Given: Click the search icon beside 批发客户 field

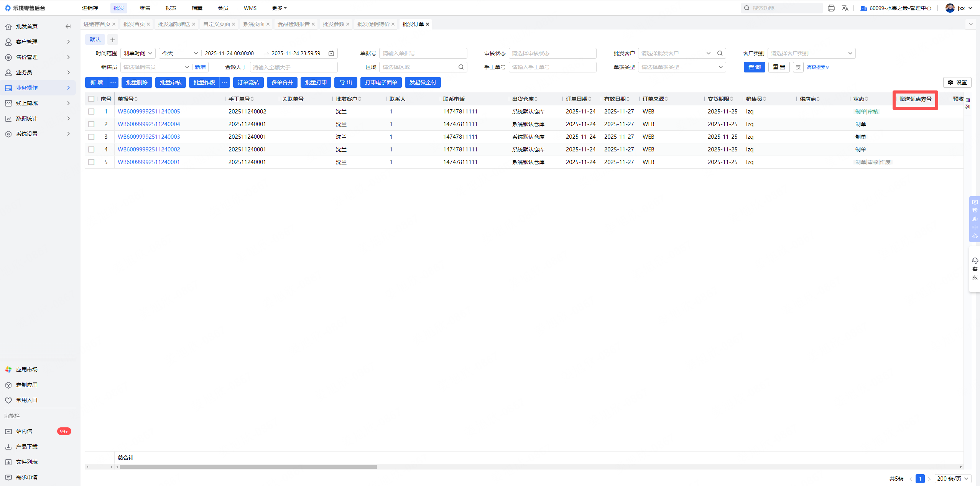Looking at the screenshot, I should tap(720, 53).
